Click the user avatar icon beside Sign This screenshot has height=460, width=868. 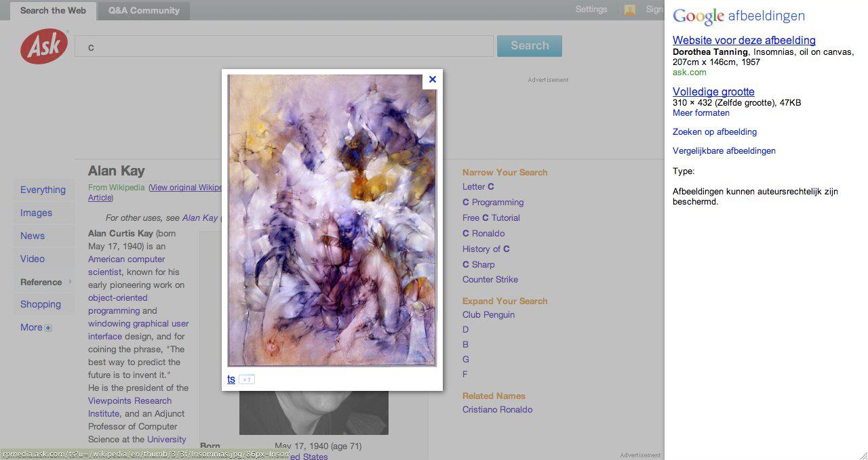(630, 9)
